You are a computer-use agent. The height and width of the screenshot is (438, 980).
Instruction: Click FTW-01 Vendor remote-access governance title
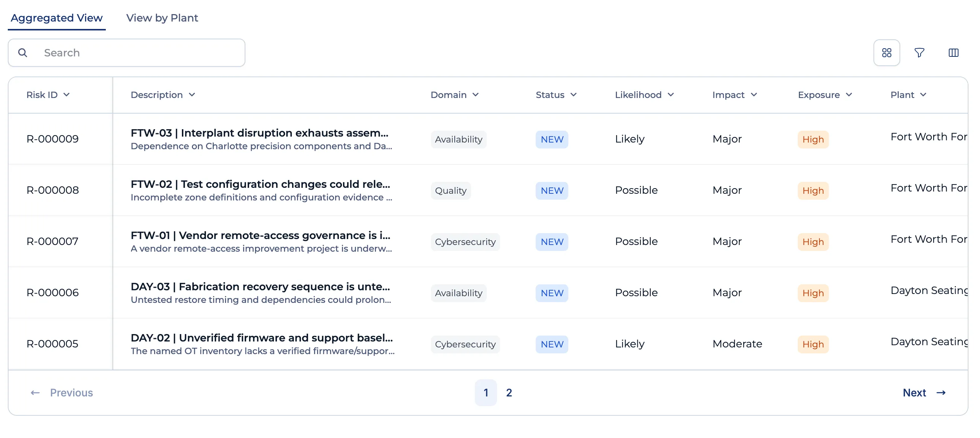click(x=260, y=235)
